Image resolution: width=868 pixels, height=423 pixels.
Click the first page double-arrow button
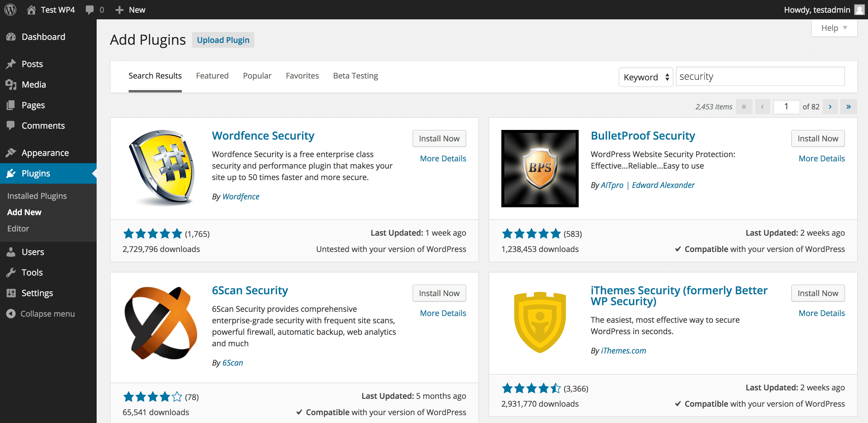click(744, 107)
